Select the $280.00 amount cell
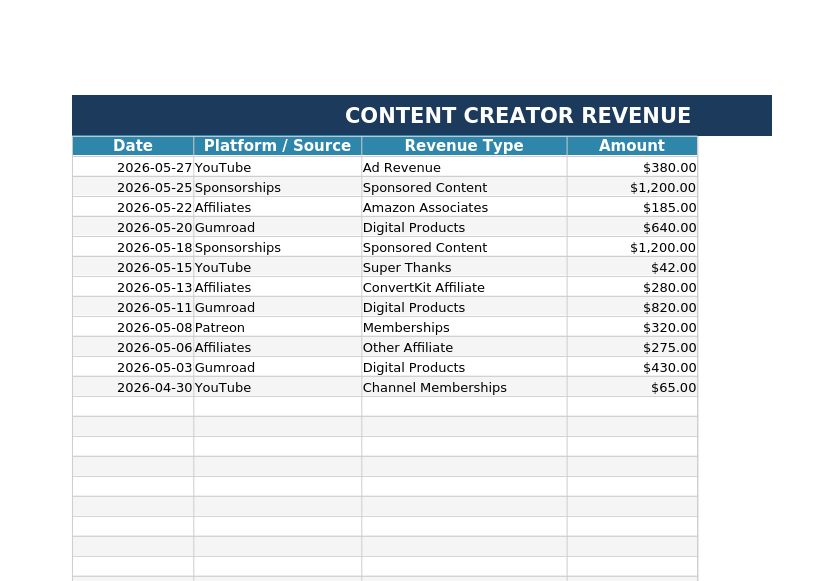The width and height of the screenshot is (817, 581). [x=632, y=288]
